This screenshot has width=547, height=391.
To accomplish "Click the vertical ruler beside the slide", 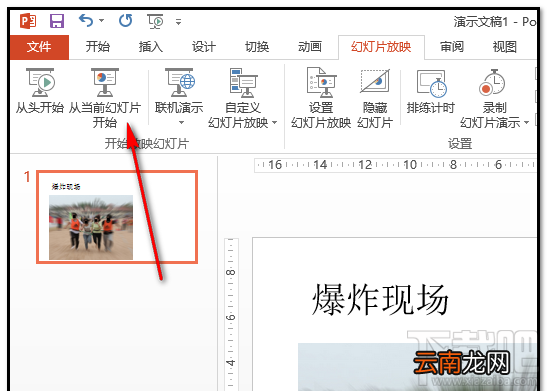I will tap(231, 314).
